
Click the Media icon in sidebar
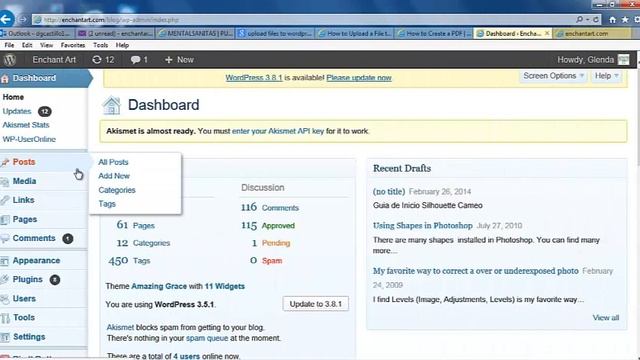click(5, 182)
